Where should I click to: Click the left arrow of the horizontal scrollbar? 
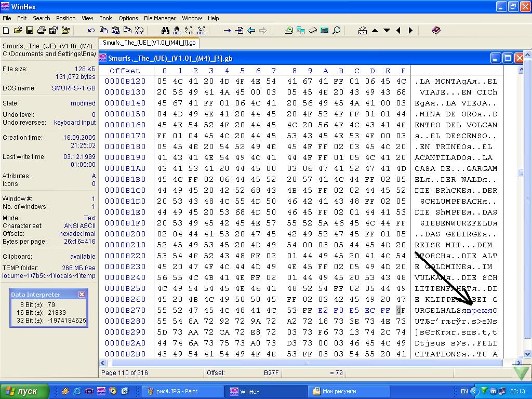point(103,363)
